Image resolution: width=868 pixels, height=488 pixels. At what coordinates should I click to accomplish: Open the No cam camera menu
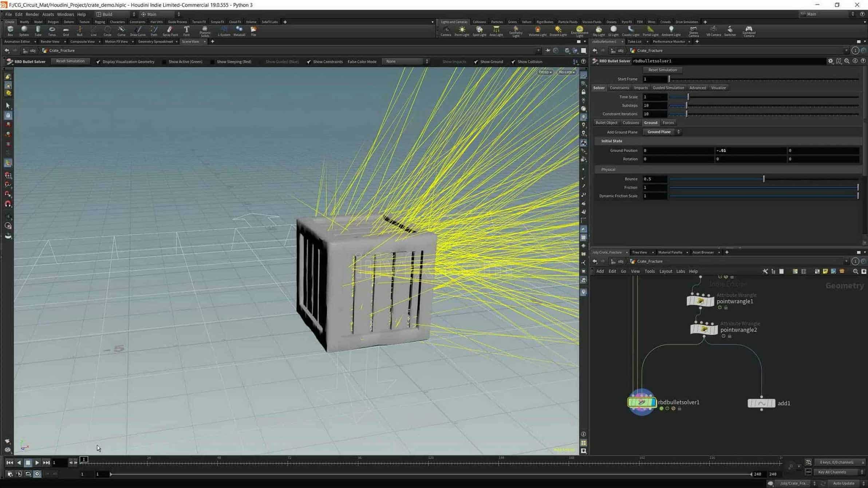[567, 72]
